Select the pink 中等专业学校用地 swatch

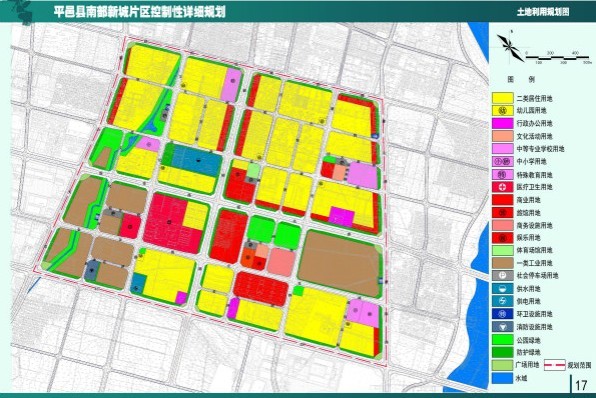pos(502,149)
